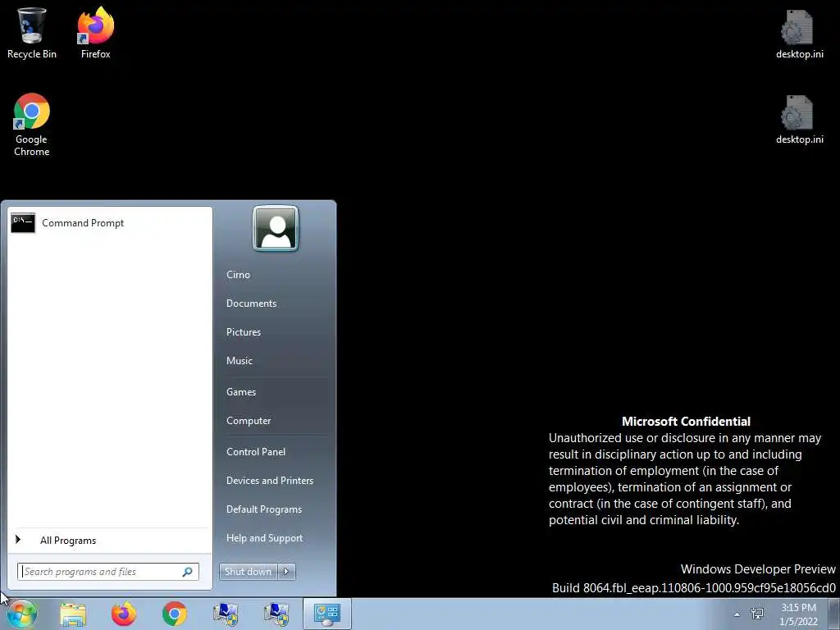The width and height of the screenshot is (840, 630).
Task: Click the Show desktop strip at taskbar end
Action: (x=834, y=614)
